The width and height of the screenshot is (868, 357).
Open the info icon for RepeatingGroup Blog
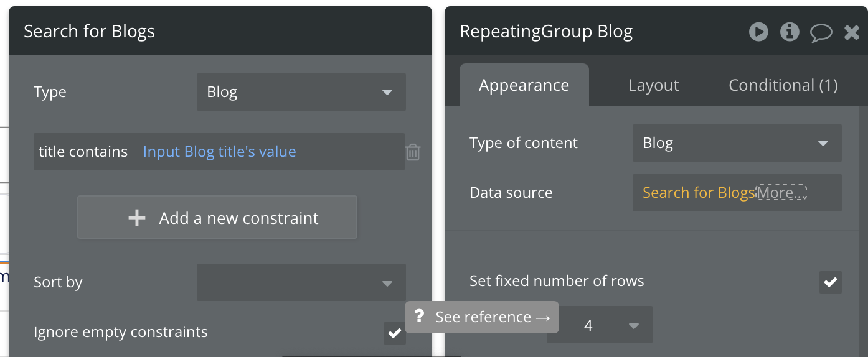790,32
